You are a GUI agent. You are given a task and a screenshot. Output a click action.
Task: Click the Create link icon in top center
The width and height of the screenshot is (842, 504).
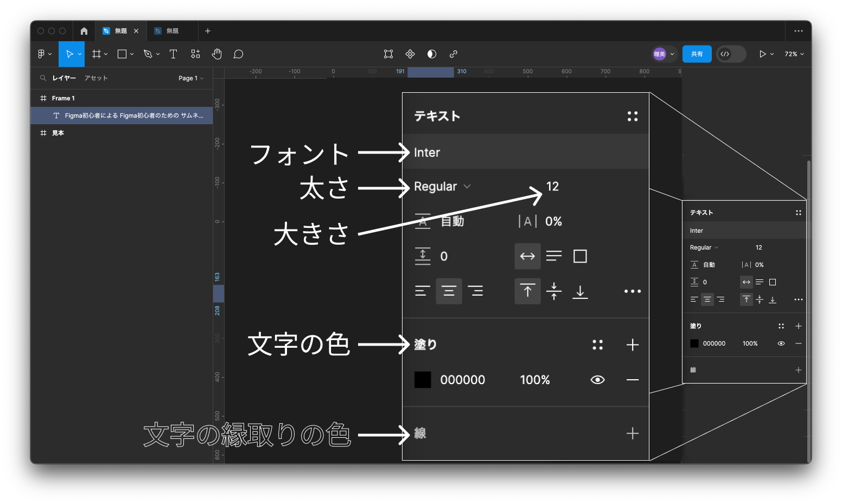(x=454, y=54)
